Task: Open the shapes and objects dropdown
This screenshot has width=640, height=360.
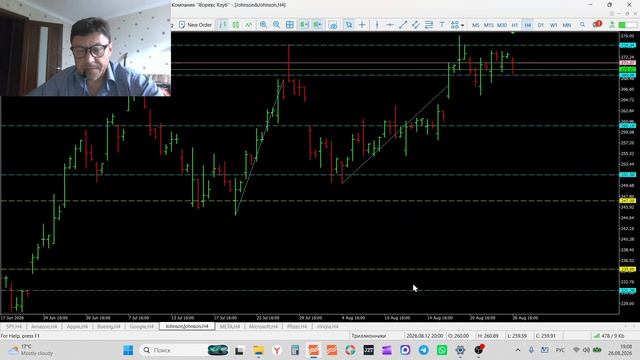Action: point(457,25)
